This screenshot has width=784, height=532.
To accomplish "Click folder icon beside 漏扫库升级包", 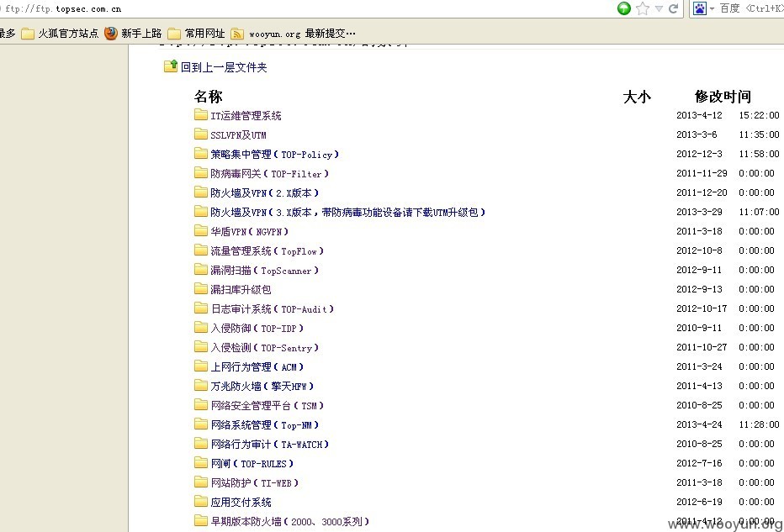I will click(201, 289).
